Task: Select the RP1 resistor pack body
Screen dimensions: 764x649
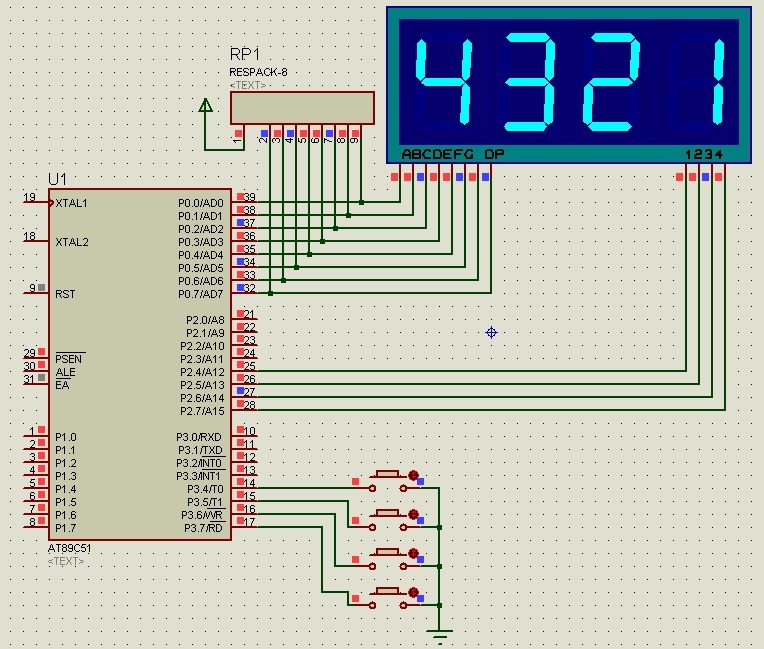Action: pyautogui.click(x=302, y=108)
